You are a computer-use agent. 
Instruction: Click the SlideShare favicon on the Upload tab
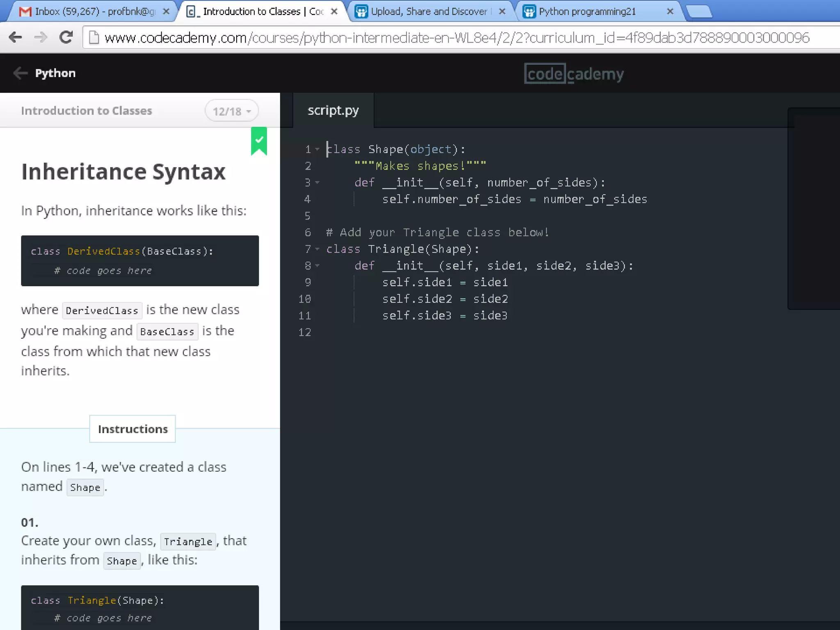[x=361, y=11]
